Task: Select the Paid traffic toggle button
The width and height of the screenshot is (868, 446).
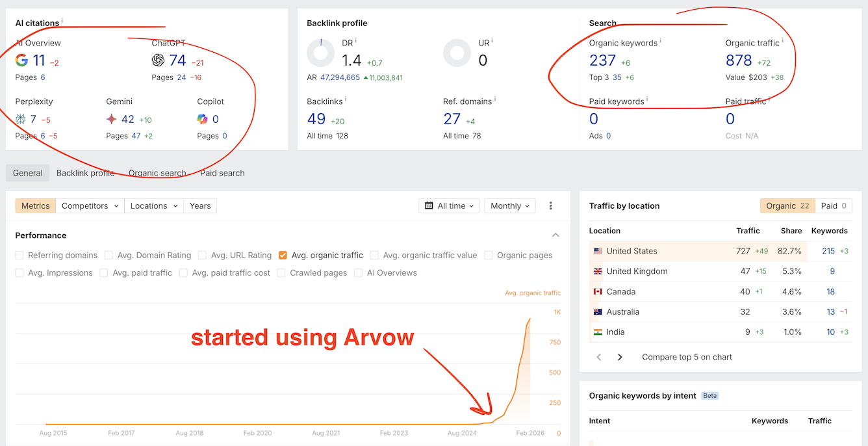Action: click(x=833, y=206)
